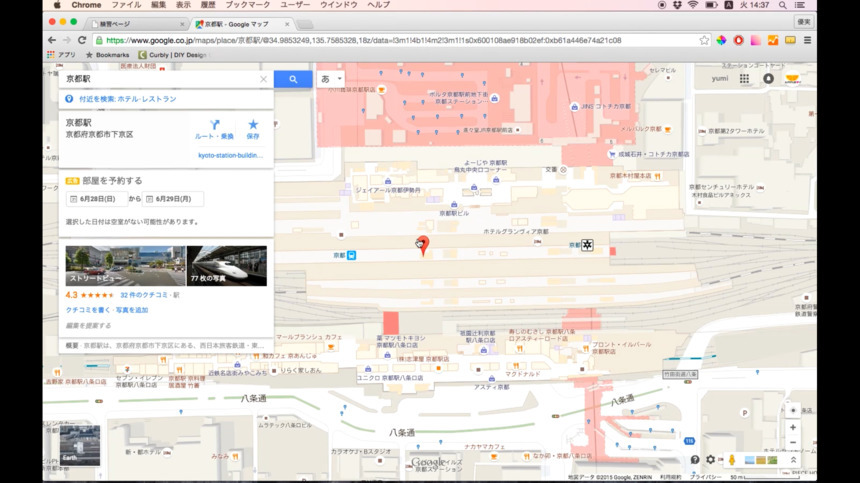The height and width of the screenshot is (483, 860).
Task: Zoom out on the map
Action: click(793, 442)
